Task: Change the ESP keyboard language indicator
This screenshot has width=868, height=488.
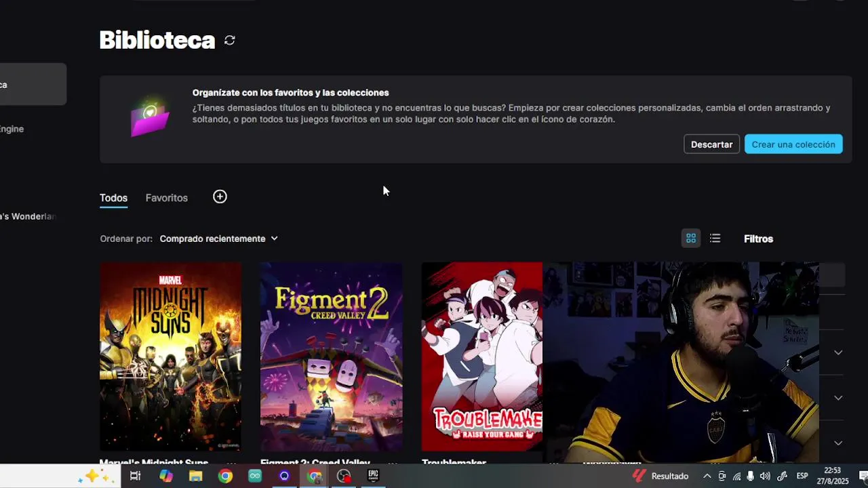Action: (802, 476)
